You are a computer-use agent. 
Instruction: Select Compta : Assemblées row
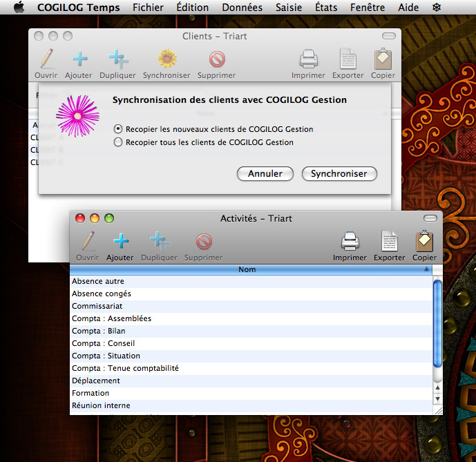(x=251, y=319)
